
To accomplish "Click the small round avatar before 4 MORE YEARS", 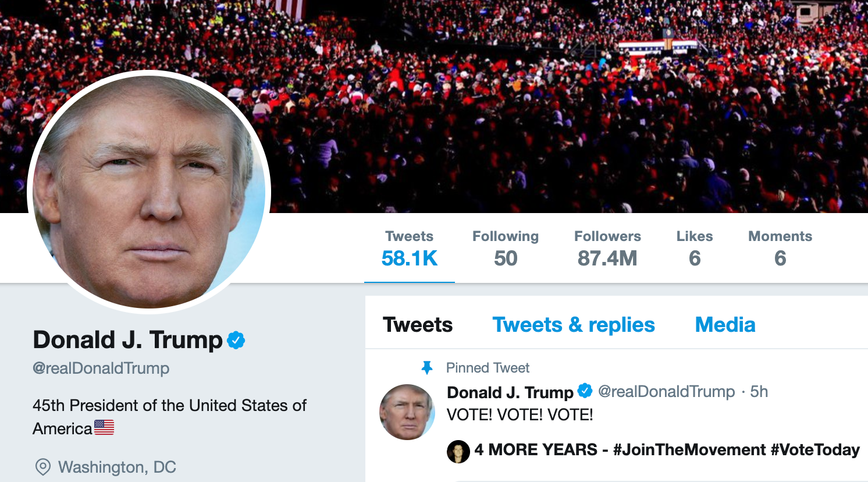I will click(x=458, y=451).
